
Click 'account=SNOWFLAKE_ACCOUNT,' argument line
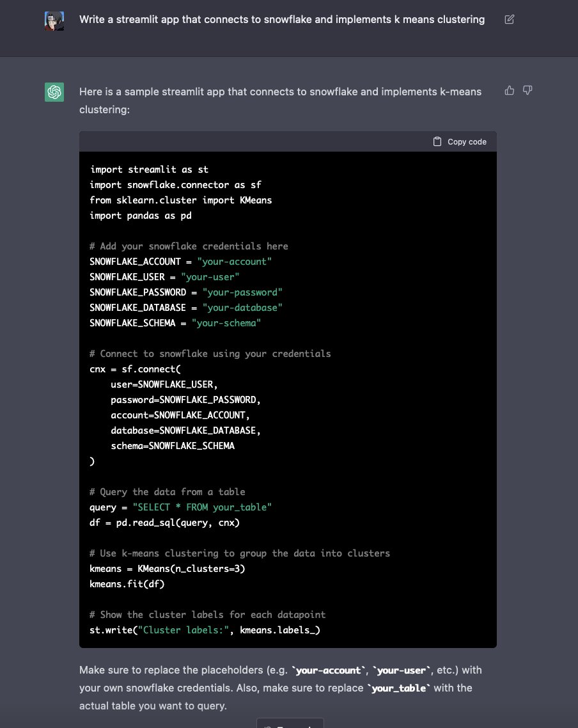(180, 415)
